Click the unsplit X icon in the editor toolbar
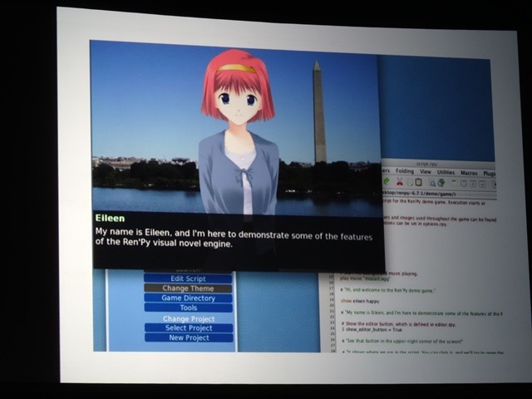 coord(464,184)
